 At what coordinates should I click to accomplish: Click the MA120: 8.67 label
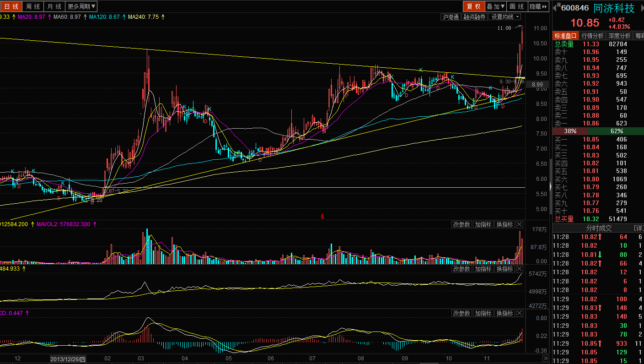click(105, 17)
